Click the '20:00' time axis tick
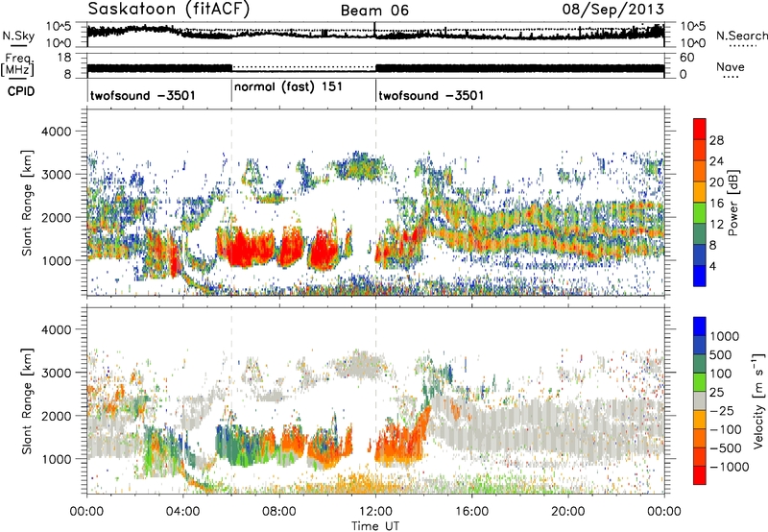 click(x=567, y=512)
